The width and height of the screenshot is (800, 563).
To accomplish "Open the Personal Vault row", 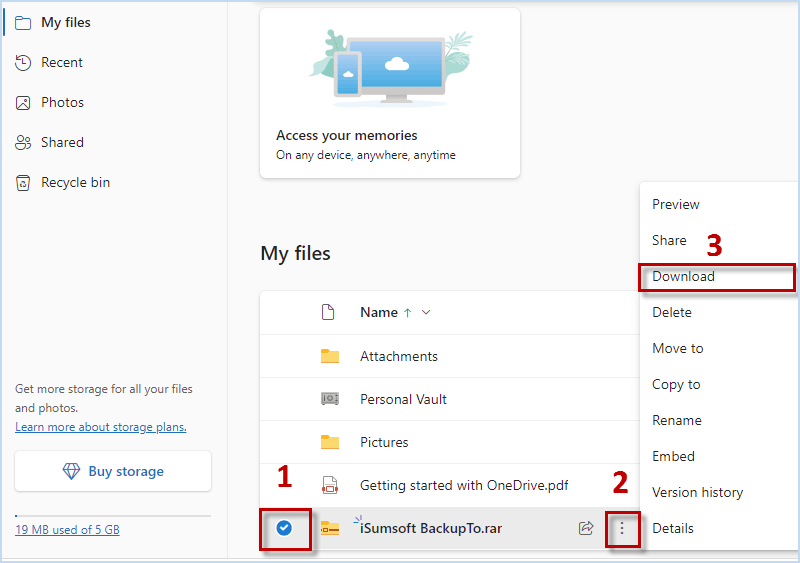I will click(x=403, y=399).
